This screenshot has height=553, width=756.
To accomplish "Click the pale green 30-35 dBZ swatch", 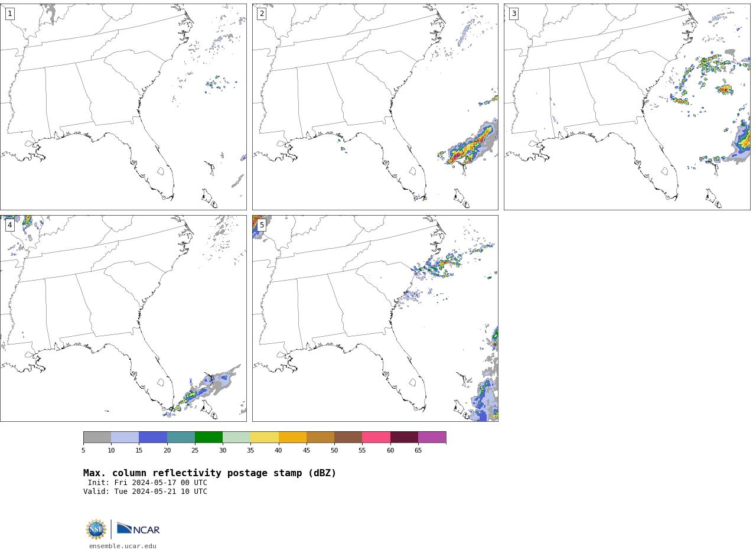I will click(237, 437).
